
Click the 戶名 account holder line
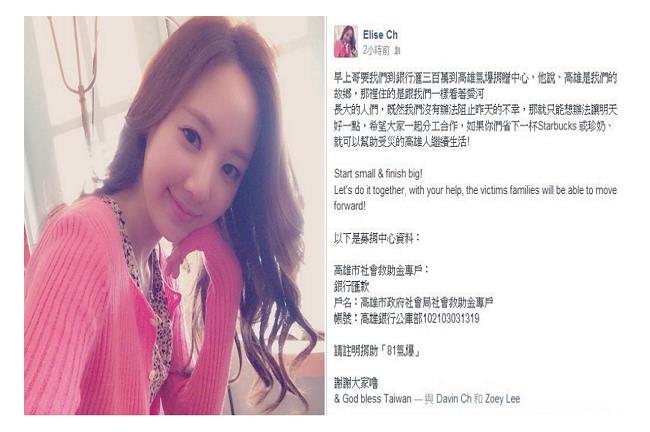413,303
